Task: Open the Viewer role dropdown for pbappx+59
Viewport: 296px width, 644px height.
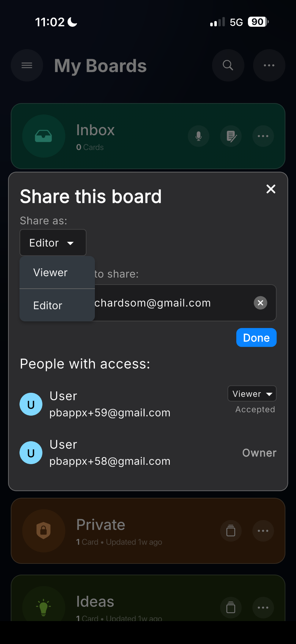Action: 252,393
